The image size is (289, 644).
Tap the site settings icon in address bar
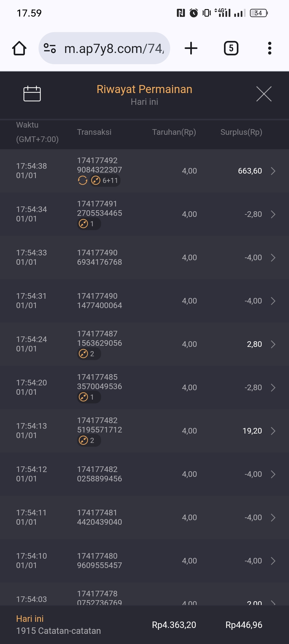[50, 48]
